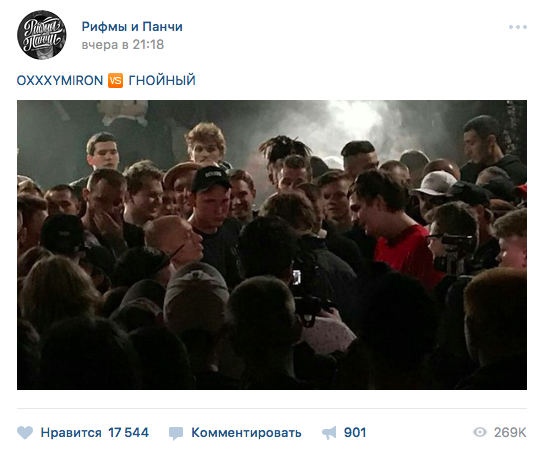Image resolution: width=544 pixels, height=449 pixels.
Task: Click the orange VS emoji in post text
Action: pyautogui.click(x=116, y=81)
